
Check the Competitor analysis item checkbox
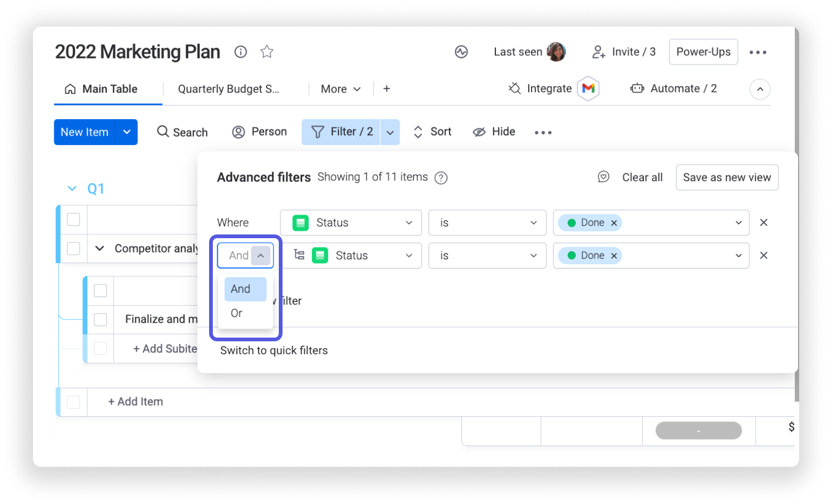pyautogui.click(x=73, y=248)
